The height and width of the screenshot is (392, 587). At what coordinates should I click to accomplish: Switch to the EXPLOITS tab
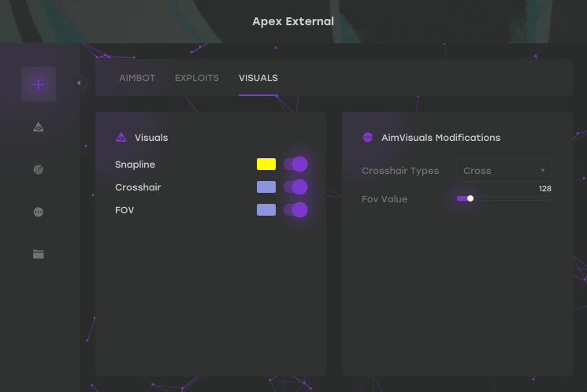(x=197, y=78)
